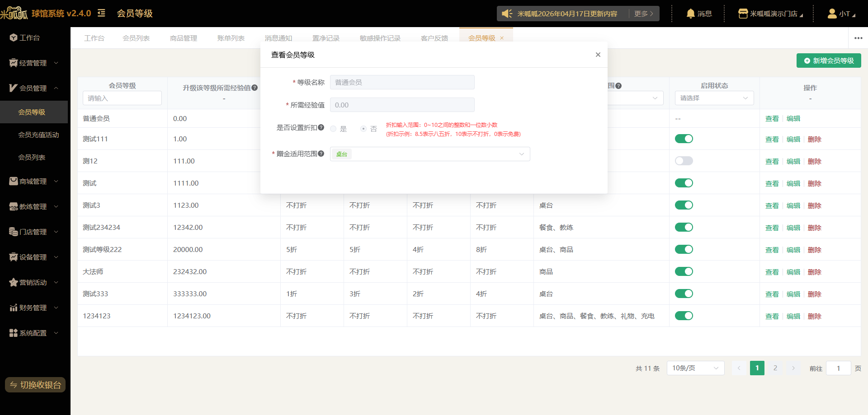Click the 前往 page number input

click(x=838, y=368)
